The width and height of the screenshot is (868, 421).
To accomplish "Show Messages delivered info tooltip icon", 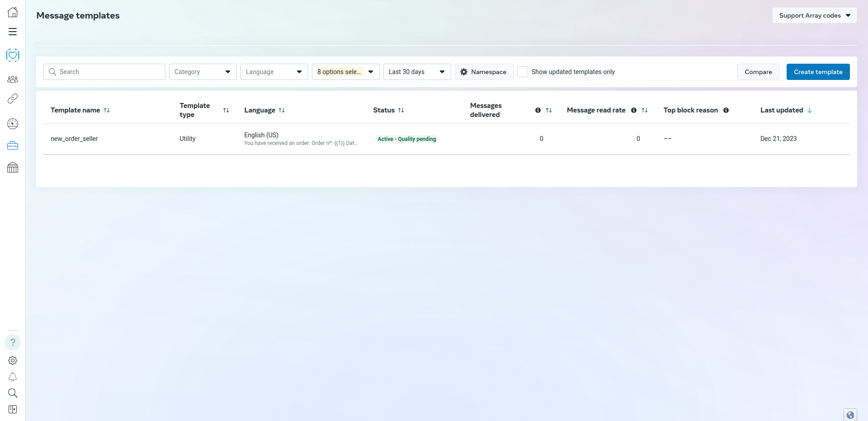I will 538,110.
